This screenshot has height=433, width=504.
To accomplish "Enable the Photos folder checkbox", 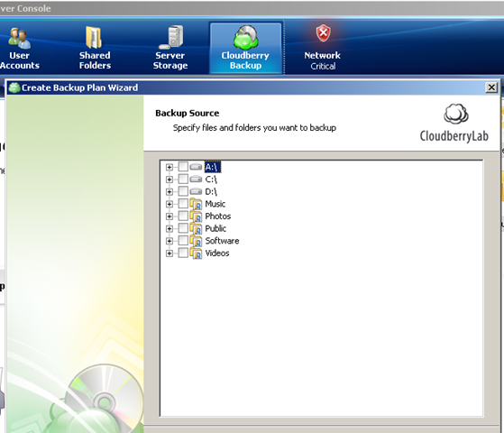I will click(x=183, y=216).
